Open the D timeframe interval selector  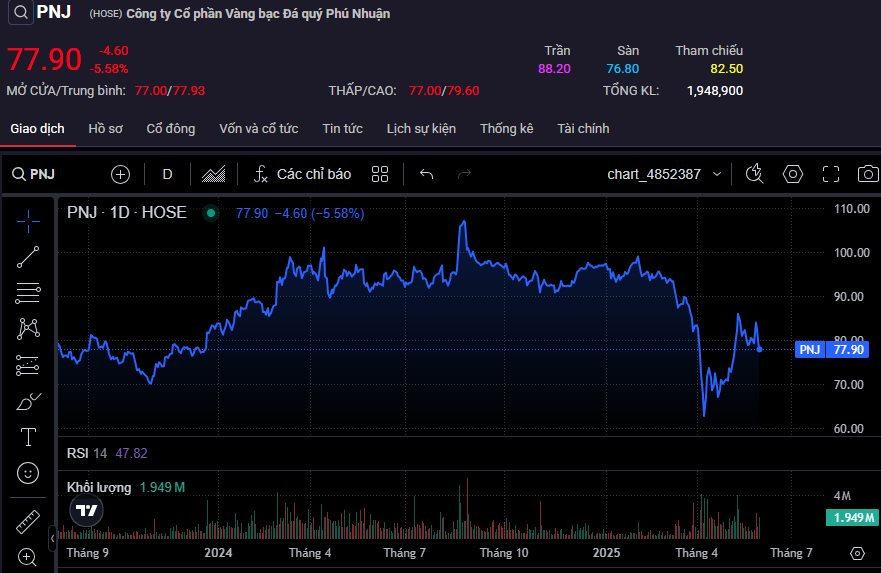click(167, 174)
